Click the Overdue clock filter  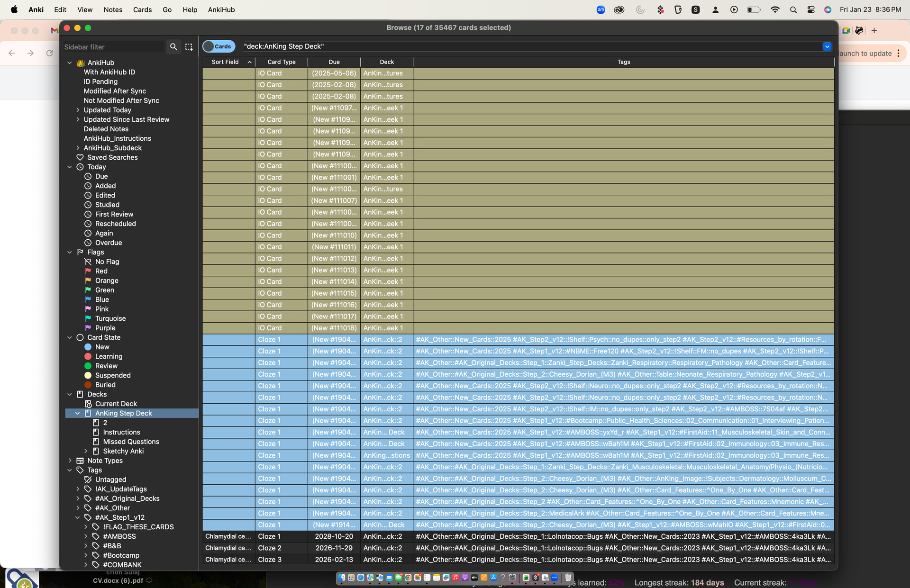tap(108, 243)
